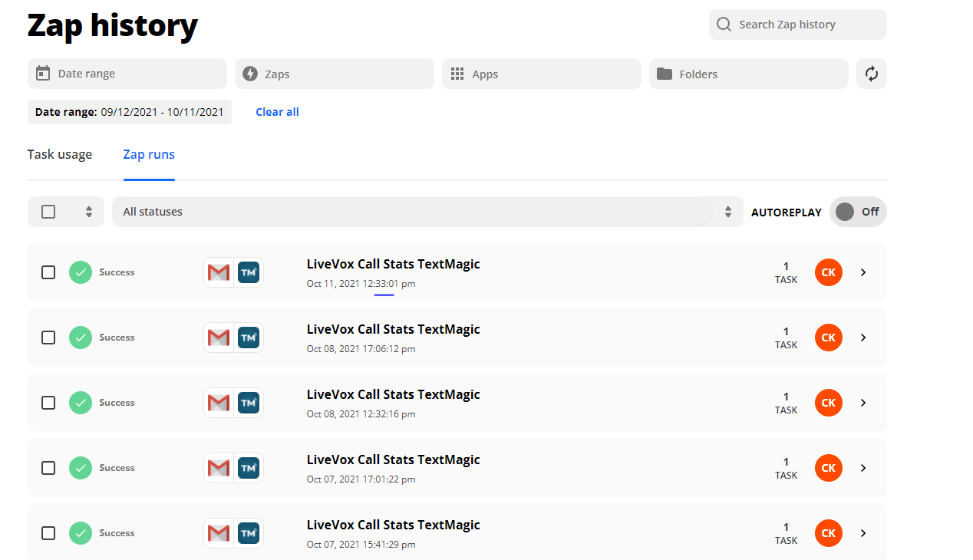This screenshot has height=560, width=973.
Task: Click CK avatar on Oct 07 17:01:22 run
Action: [x=829, y=468]
